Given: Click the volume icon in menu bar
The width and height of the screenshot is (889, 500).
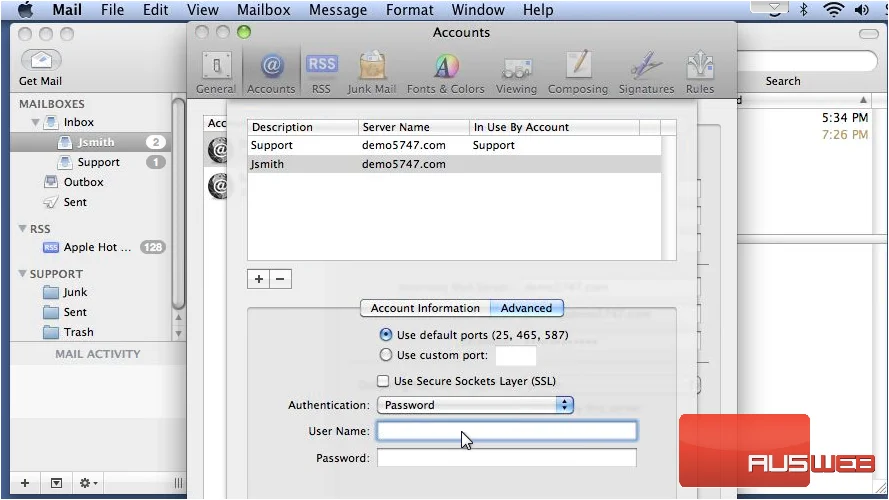Looking at the screenshot, I should 862,9.
